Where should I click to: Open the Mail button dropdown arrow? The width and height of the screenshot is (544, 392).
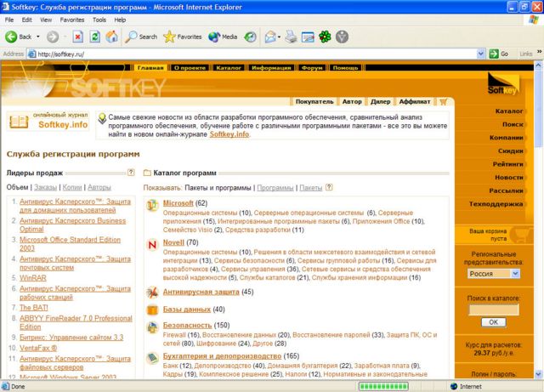point(279,37)
